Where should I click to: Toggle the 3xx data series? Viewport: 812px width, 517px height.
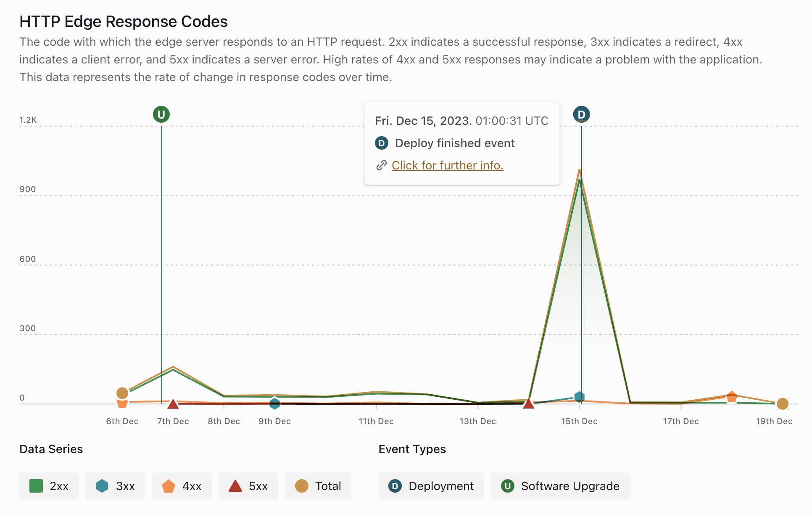click(x=115, y=486)
